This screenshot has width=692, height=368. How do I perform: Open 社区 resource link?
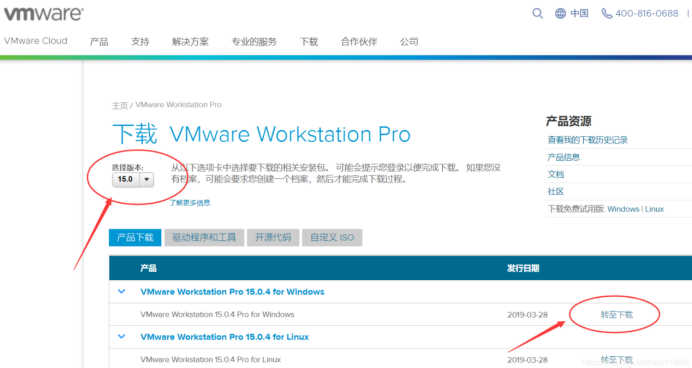pos(556,192)
